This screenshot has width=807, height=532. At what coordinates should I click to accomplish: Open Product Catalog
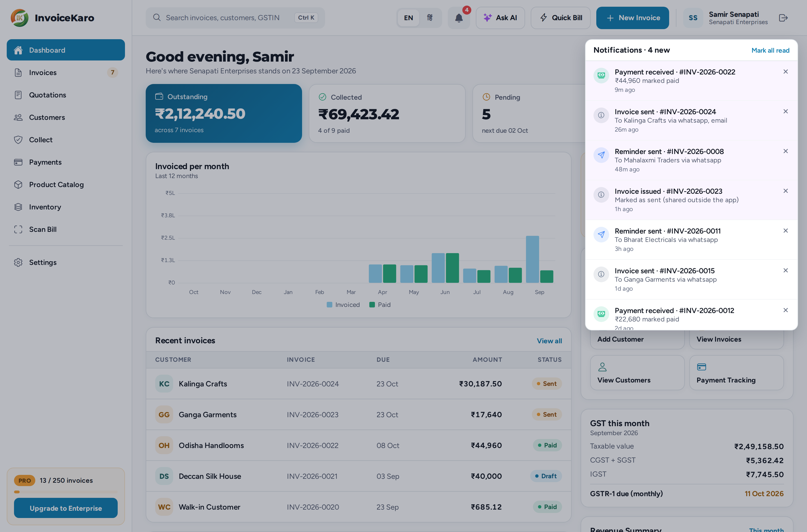(x=66, y=184)
